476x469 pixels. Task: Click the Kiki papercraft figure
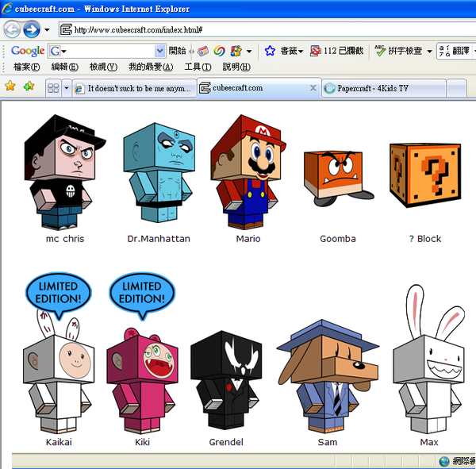click(142, 380)
